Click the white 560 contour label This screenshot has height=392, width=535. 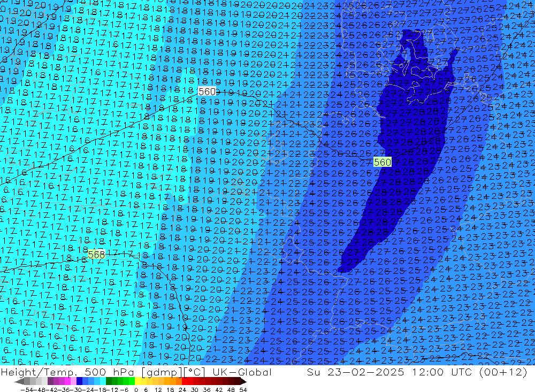pos(207,92)
